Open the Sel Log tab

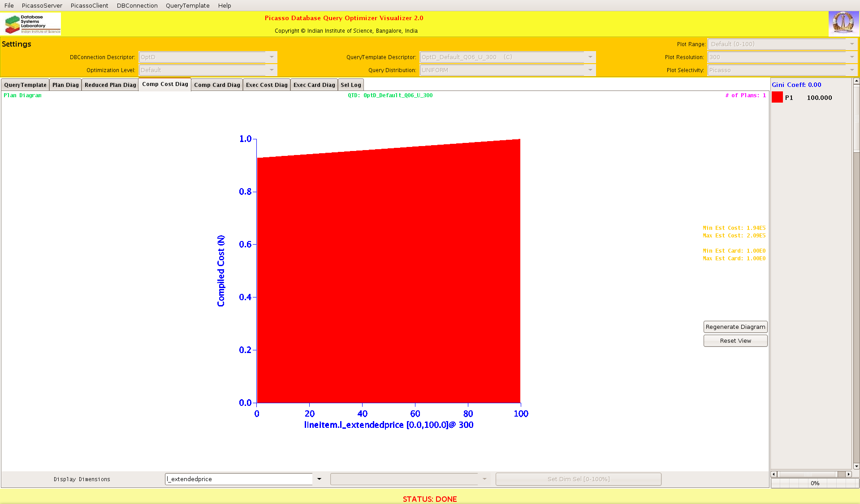point(350,85)
